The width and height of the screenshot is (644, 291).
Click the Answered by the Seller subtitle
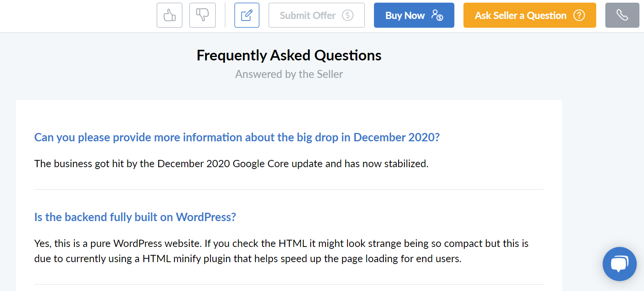point(289,74)
